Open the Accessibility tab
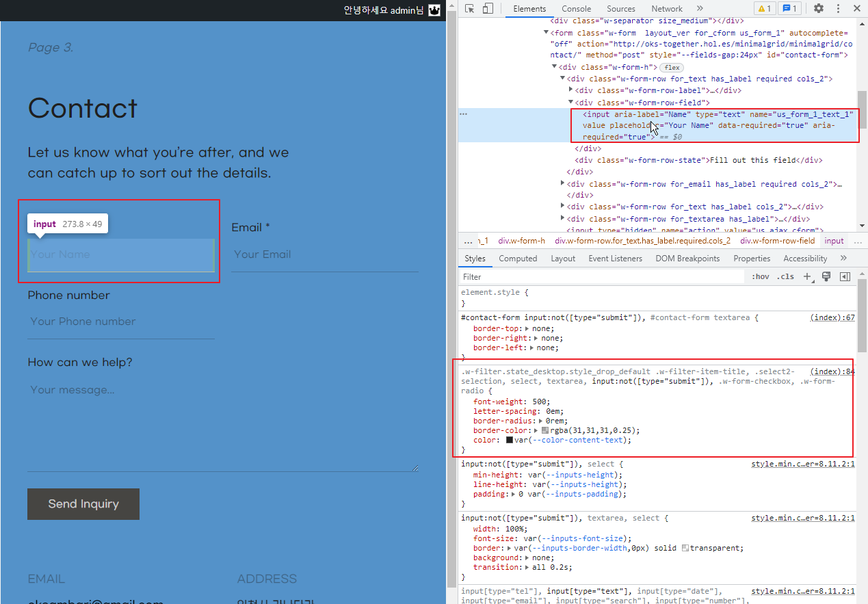Screen dimensions: 868x604 tap(805, 259)
